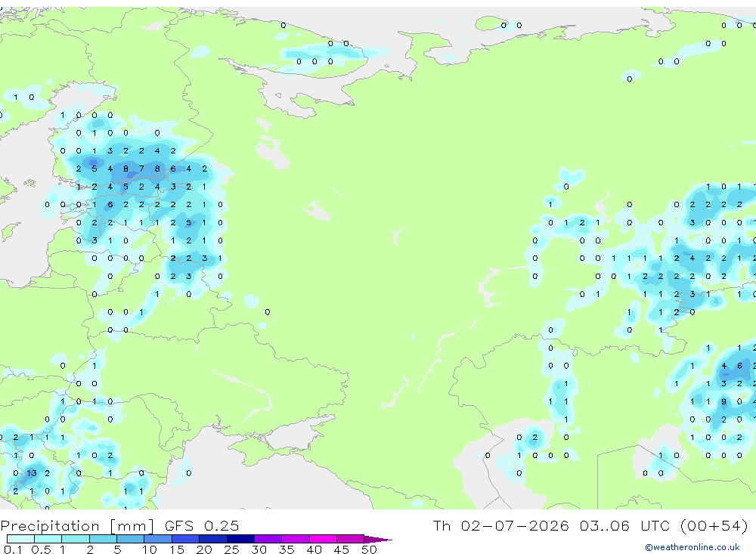756x554 pixels.
Task: Pick the legend swatch between 15 and 20
Action: click(x=186, y=539)
